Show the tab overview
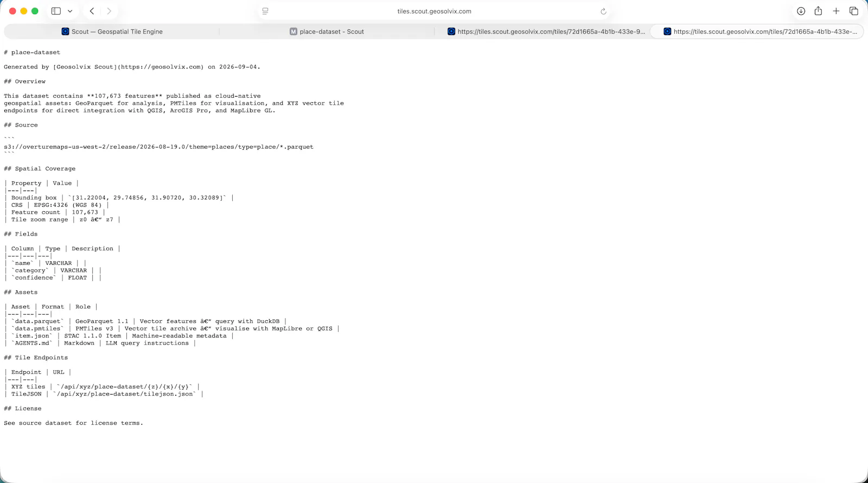868x483 pixels. [x=853, y=11]
